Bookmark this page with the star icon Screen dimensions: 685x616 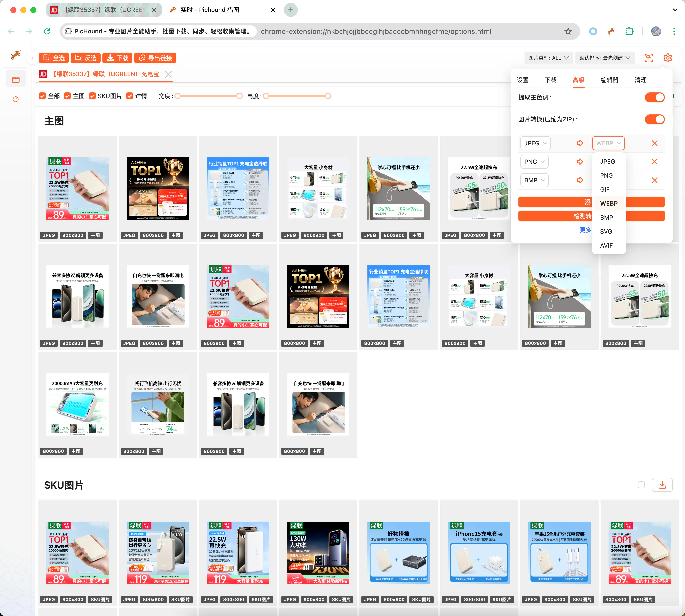click(568, 31)
